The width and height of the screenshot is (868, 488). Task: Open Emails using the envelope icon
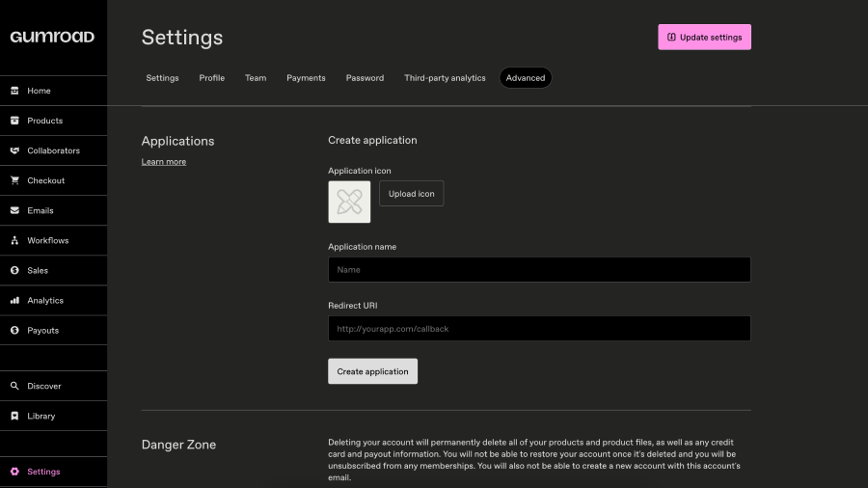(14, 210)
